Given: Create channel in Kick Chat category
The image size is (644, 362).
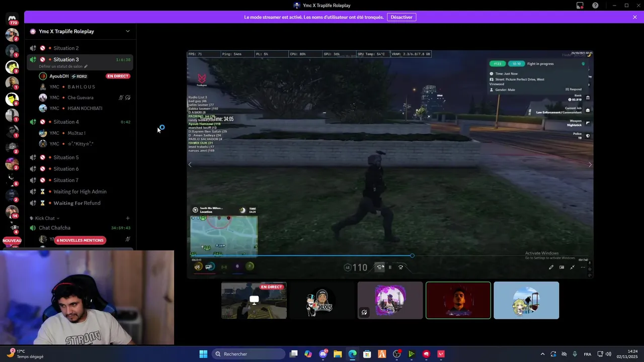Looking at the screenshot, I should tap(127, 218).
